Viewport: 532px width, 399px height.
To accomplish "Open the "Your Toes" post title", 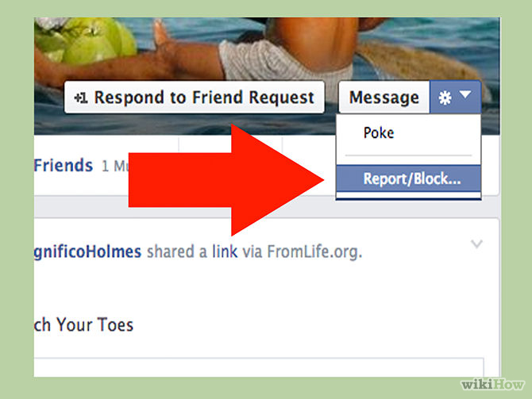I will coord(83,324).
